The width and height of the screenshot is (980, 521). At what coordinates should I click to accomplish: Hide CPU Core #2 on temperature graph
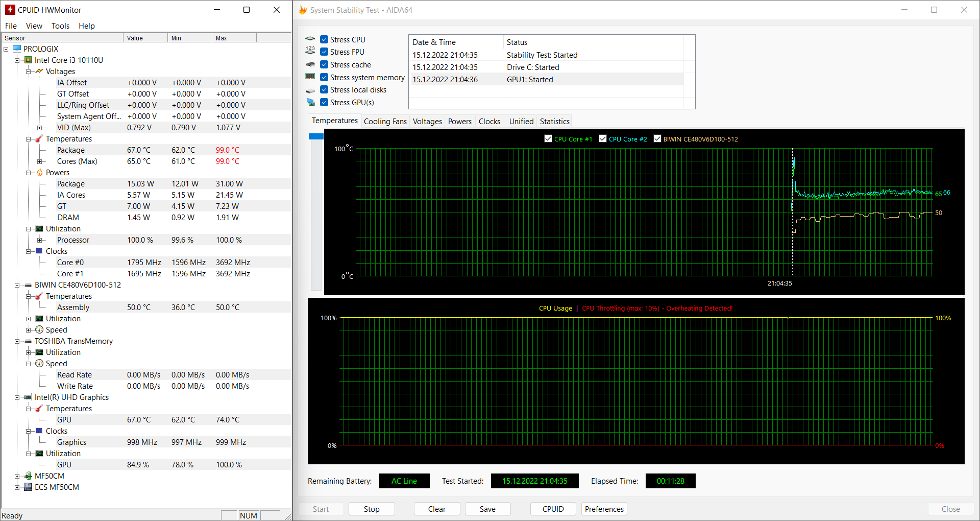(603, 138)
